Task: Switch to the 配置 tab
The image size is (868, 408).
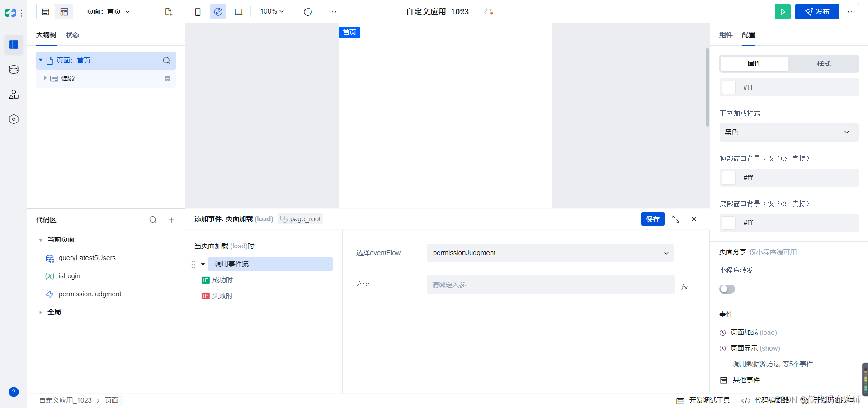Action: pos(749,35)
